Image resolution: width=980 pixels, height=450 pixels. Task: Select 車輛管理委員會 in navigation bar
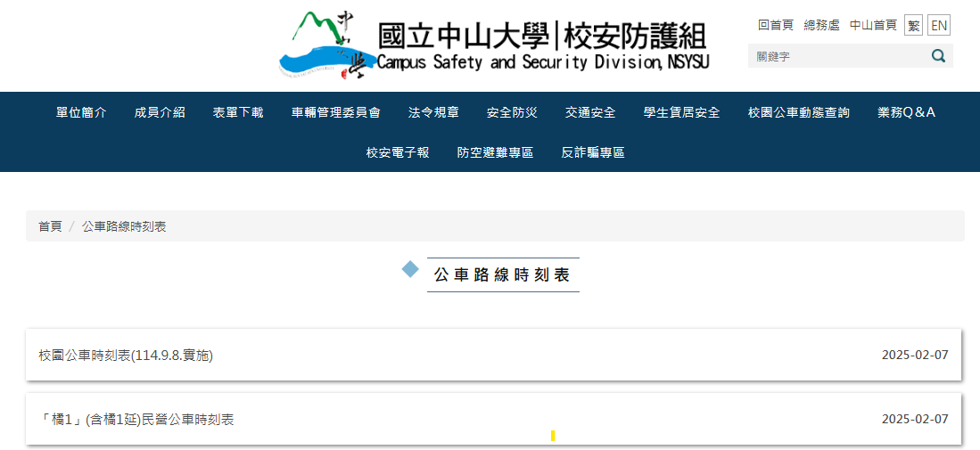[x=336, y=112]
